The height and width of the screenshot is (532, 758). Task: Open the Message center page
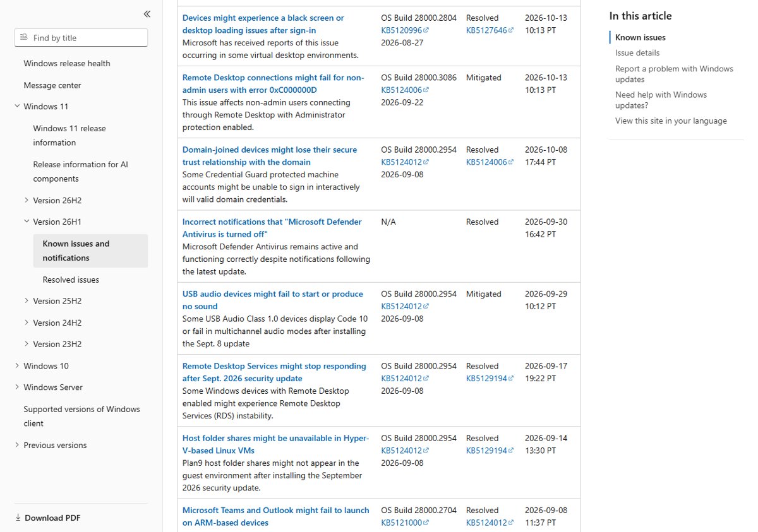click(x=52, y=85)
